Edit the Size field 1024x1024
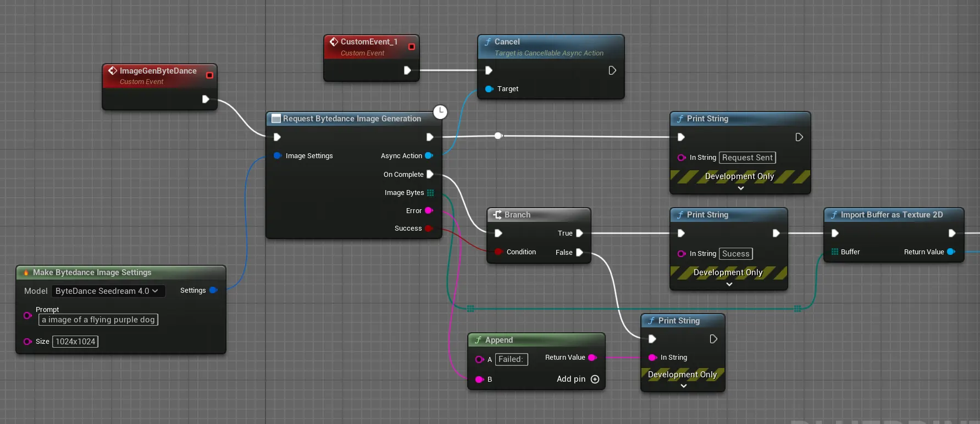 pyautogui.click(x=75, y=342)
